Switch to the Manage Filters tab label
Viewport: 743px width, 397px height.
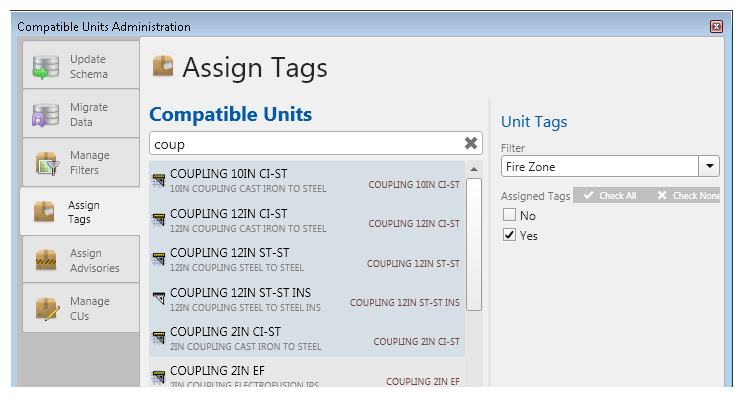coord(90,162)
